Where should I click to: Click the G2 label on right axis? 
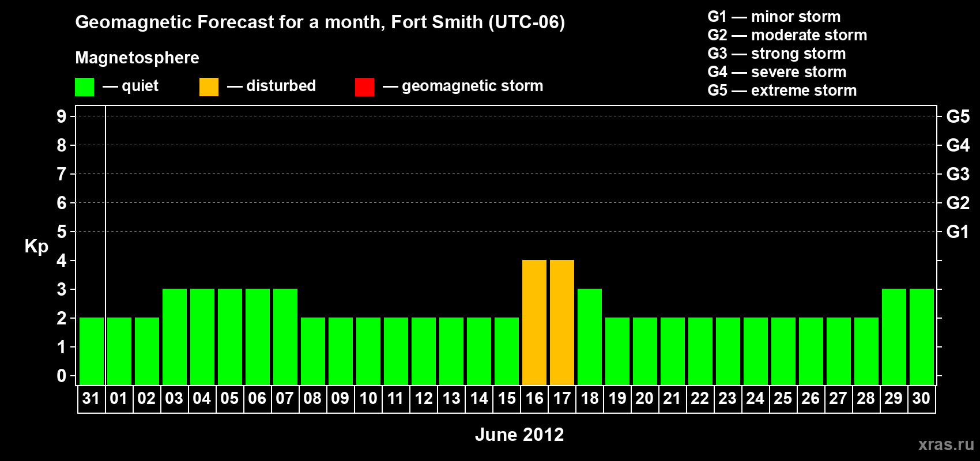pos(958,203)
